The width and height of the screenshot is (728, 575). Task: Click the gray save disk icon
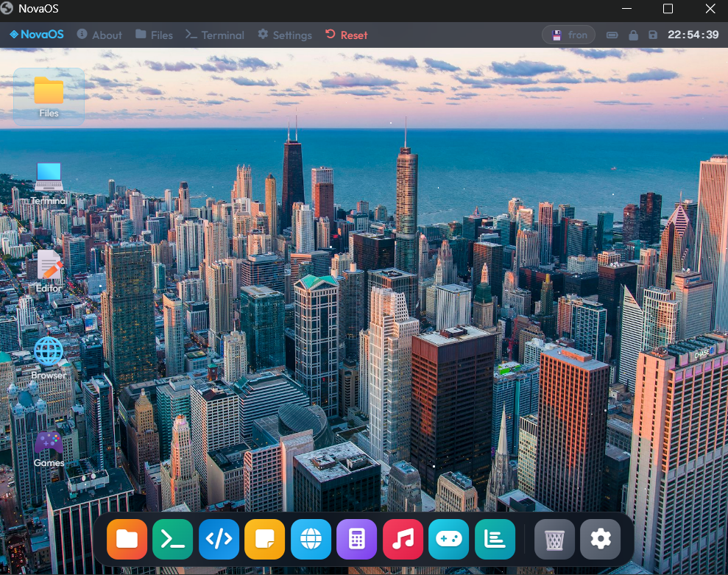coord(653,35)
